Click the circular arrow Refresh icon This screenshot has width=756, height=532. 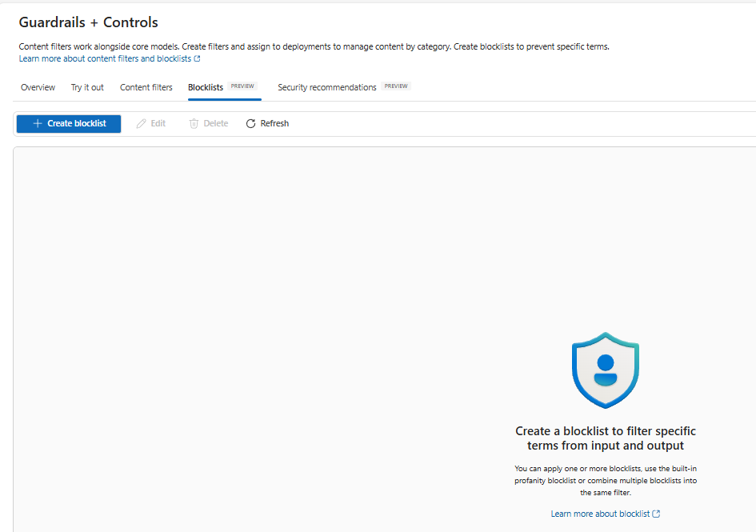[250, 123]
